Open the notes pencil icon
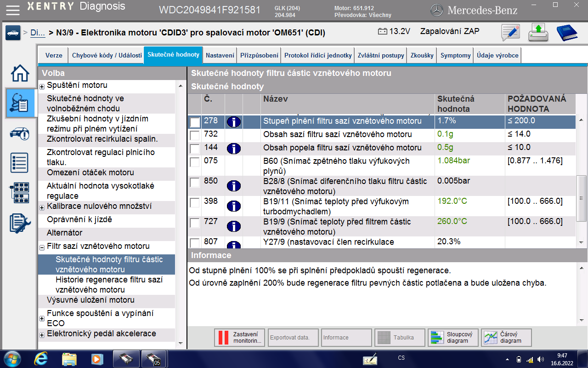588x368 pixels. tap(510, 33)
